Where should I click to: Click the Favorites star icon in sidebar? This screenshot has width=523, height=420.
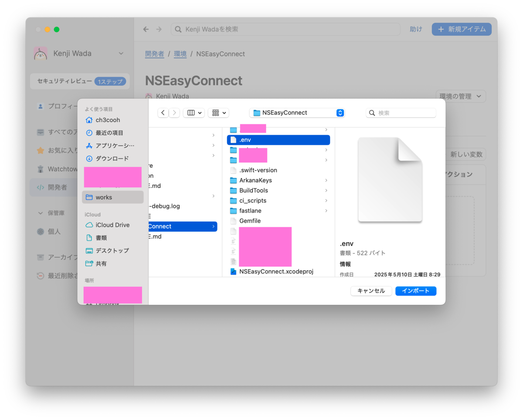[41, 150]
